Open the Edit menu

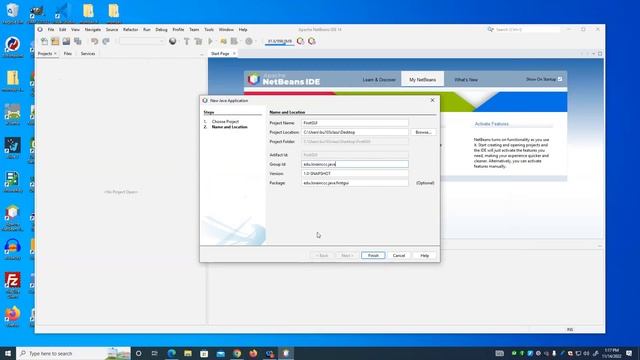[x=62, y=30]
